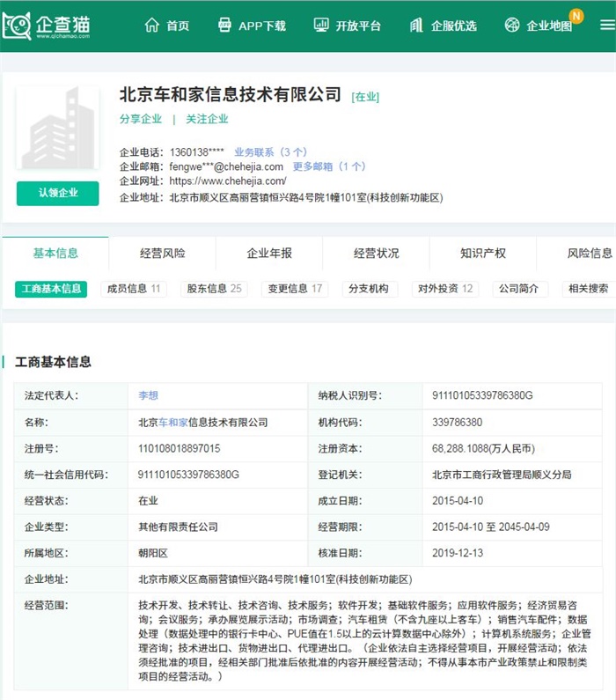616x700 pixels.
Task: Click the globe icon beside 企业地图
Action: pyautogui.click(x=512, y=26)
